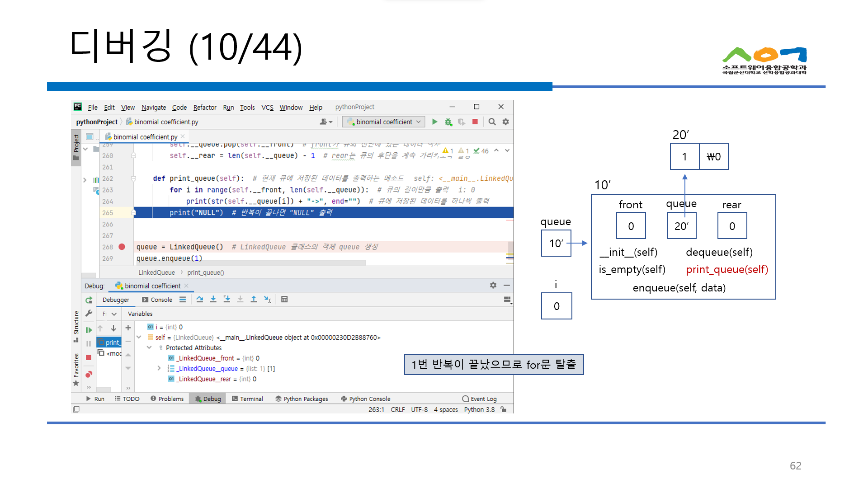Click Run to Cursor icon
The width and height of the screenshot is (868, 488).
click(x=268, y=300)
